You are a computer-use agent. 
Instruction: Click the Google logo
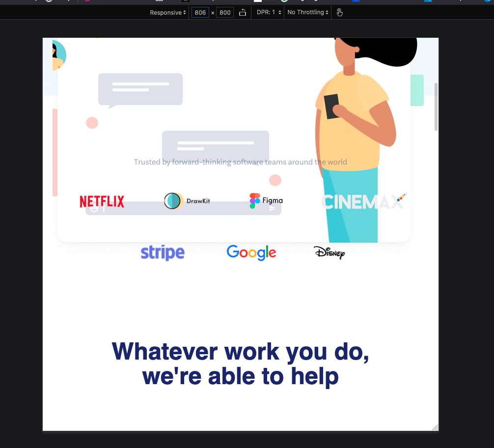[251, 252]
